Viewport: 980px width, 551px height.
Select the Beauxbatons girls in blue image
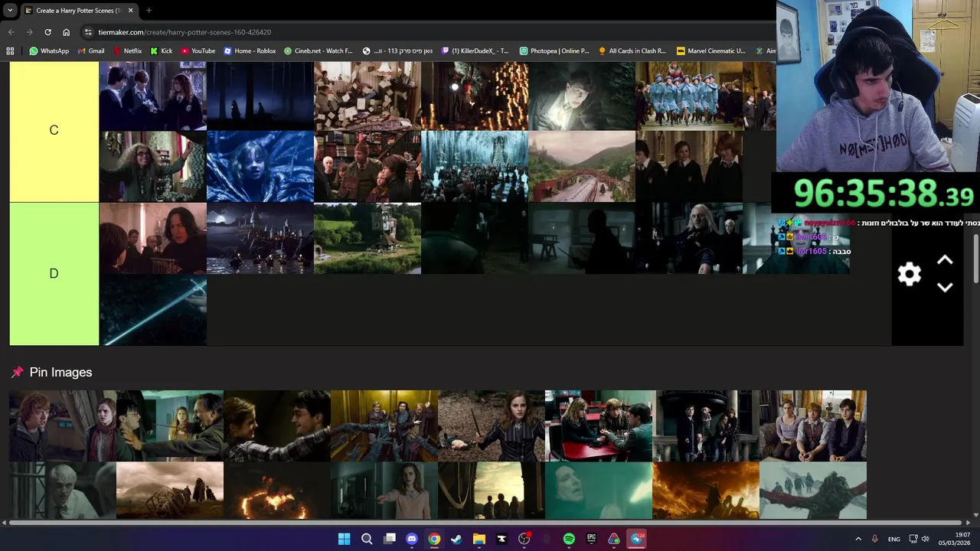(689, 96)
